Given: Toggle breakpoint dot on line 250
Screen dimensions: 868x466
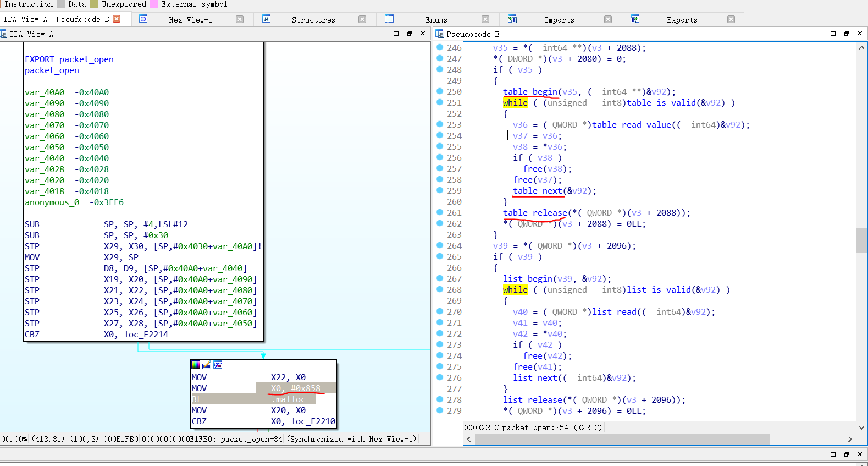Looking at the screenshot, I should pos(440,91).
